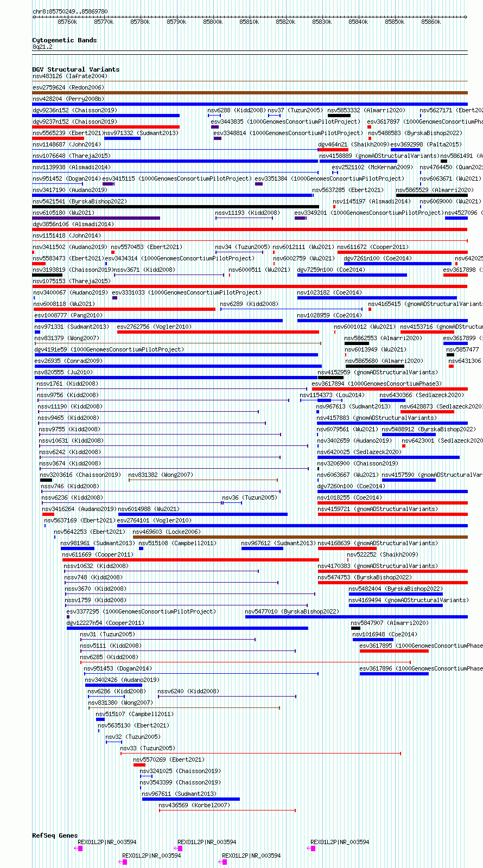Screen dimensions: 483x868
Task: Click the nsv483126 (Iafrate2004) variant label
Action: pos(69,76)
